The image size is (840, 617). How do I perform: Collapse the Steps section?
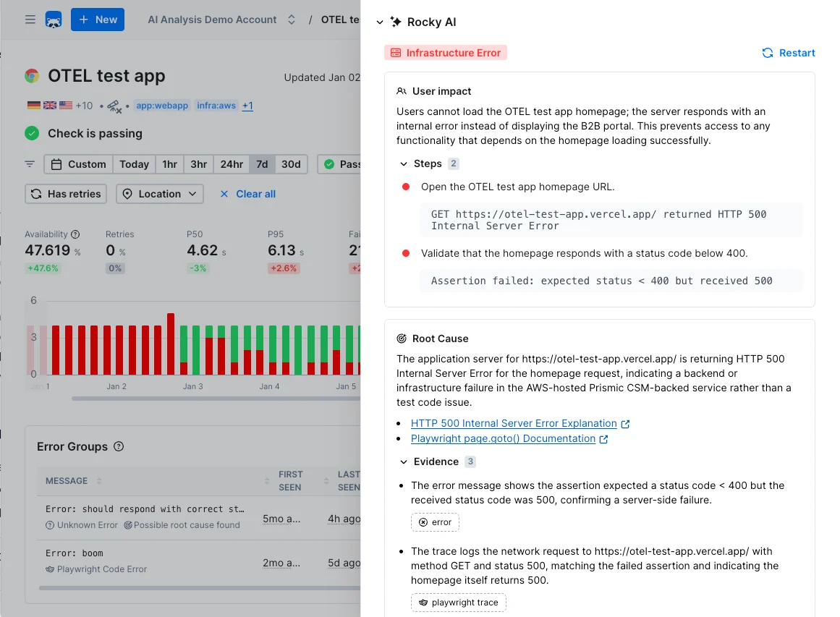pyautogui.click(x=404, y=164)
